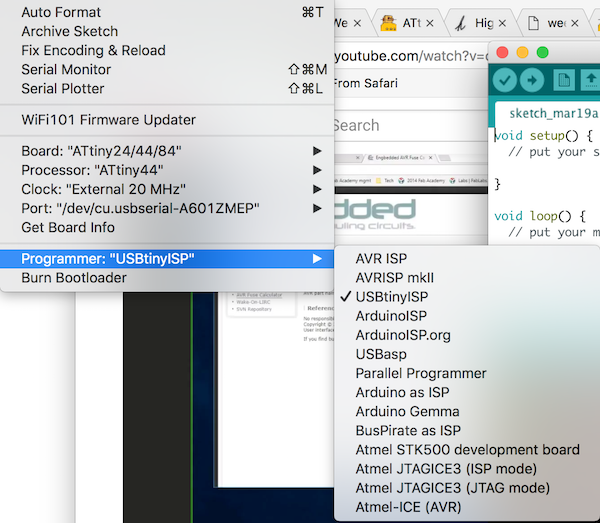Open Serial Monitor from the menu
Screen dimensions: 600x523
click(167, 70)
